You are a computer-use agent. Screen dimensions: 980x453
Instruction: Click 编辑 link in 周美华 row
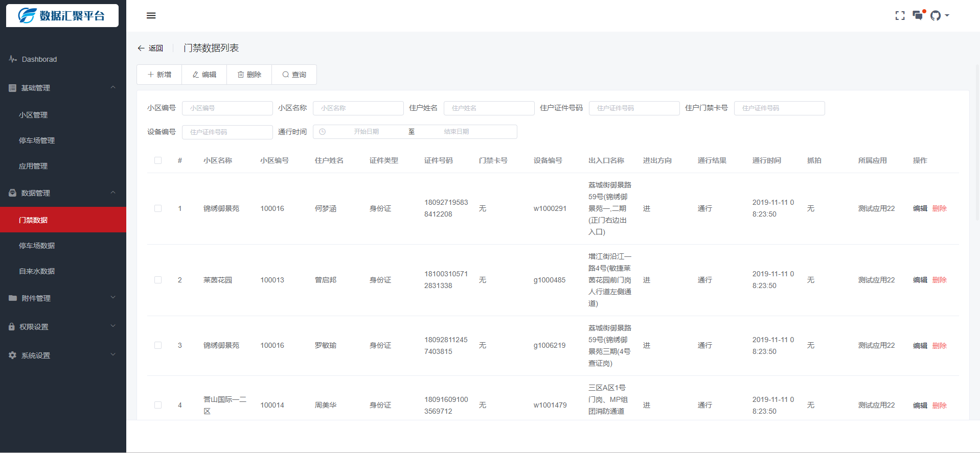point(920,406)
